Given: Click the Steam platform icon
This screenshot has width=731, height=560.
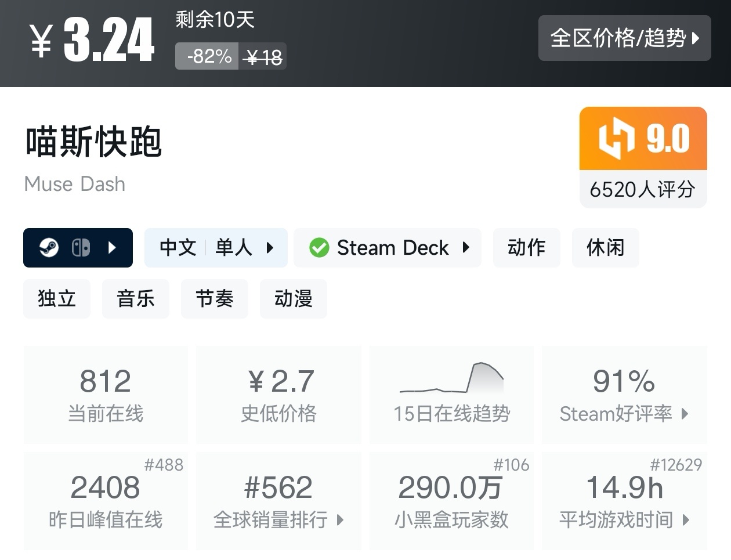Looking at the screenshot, I should pos(49,248).
